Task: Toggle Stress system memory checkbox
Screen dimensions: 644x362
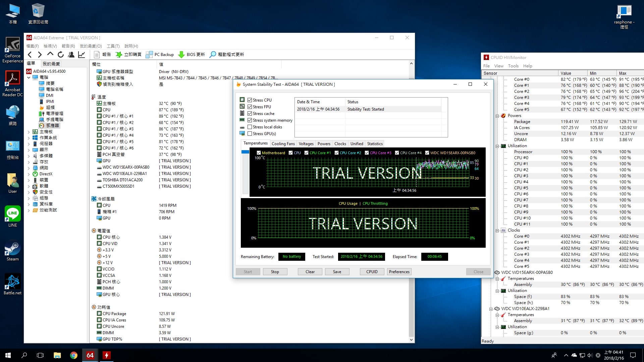Action: pos(250,120)
